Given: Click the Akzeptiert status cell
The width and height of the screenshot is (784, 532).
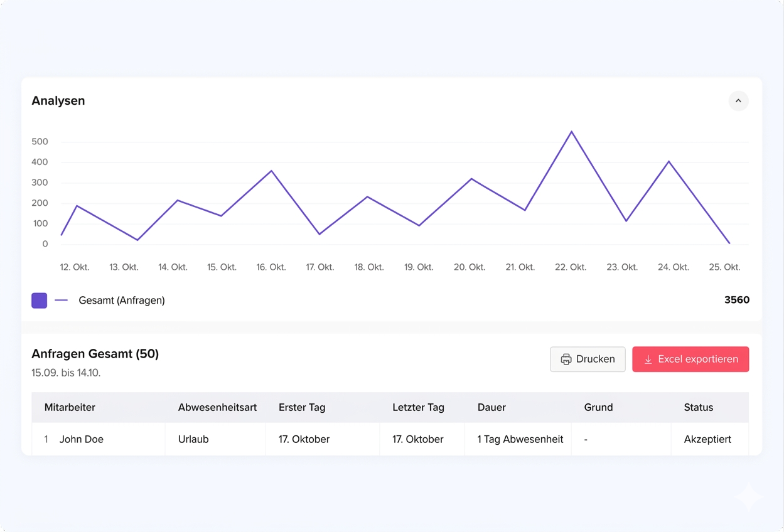Looking at the screenshot, I should coord(707,439).
